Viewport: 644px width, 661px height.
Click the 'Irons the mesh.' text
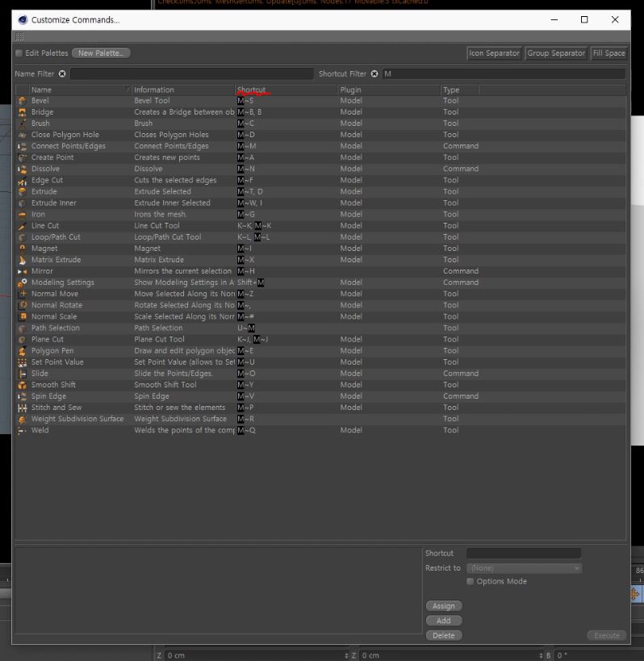(160, 215)
